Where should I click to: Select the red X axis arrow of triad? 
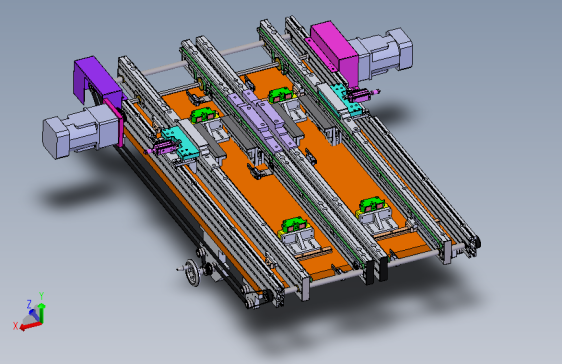[x=30, y=326]
